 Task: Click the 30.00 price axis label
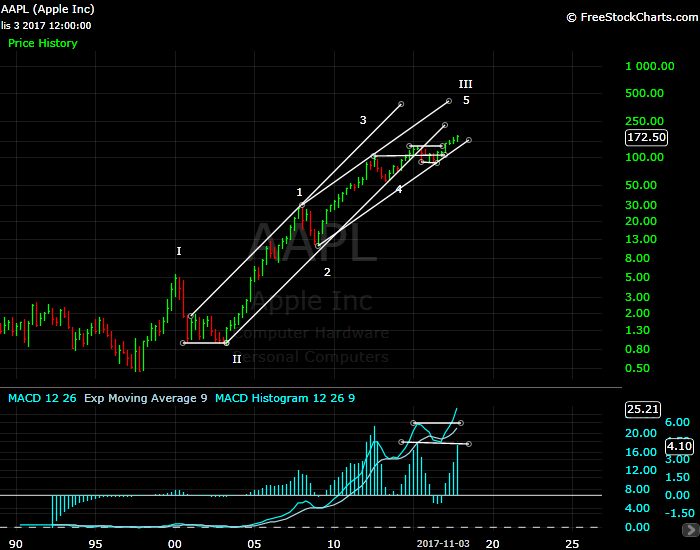coord(641,205)
